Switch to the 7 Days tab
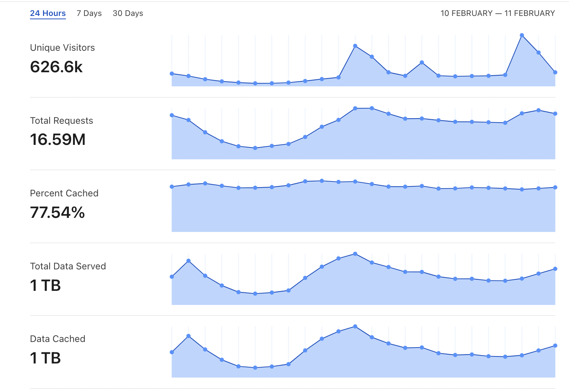Viewport: 569px width, 392px height. (89, 13)
